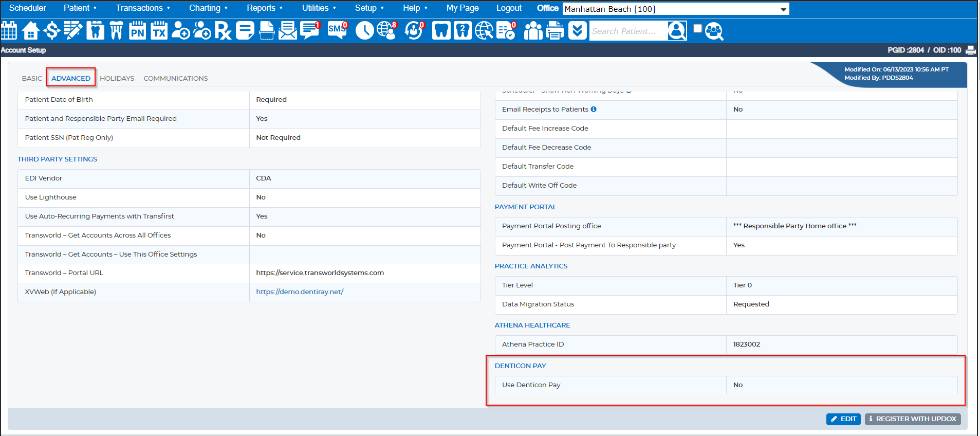Click the small printer icon near OID
980x436 pixels.
pyautogui.click(x=971, y=50)
